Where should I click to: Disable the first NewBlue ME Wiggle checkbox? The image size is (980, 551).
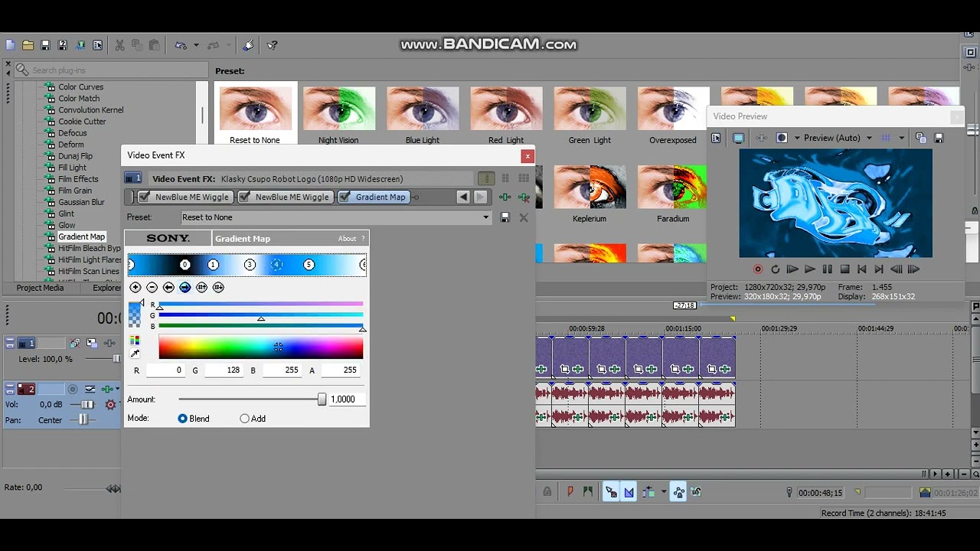click(144, 197)
